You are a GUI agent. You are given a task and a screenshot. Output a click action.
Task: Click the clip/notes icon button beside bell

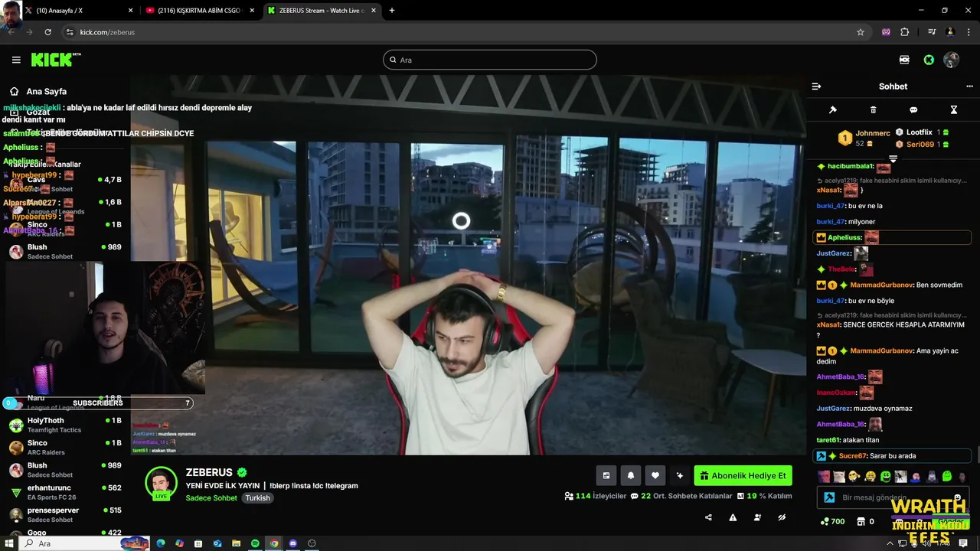click(606, 475)
